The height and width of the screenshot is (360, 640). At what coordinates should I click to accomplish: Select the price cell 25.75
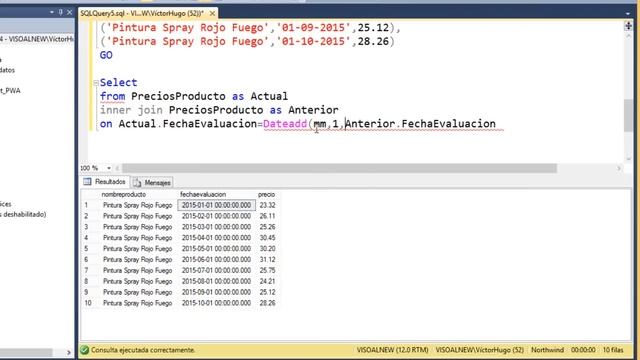pyautogui.click(x=267, y=270)
